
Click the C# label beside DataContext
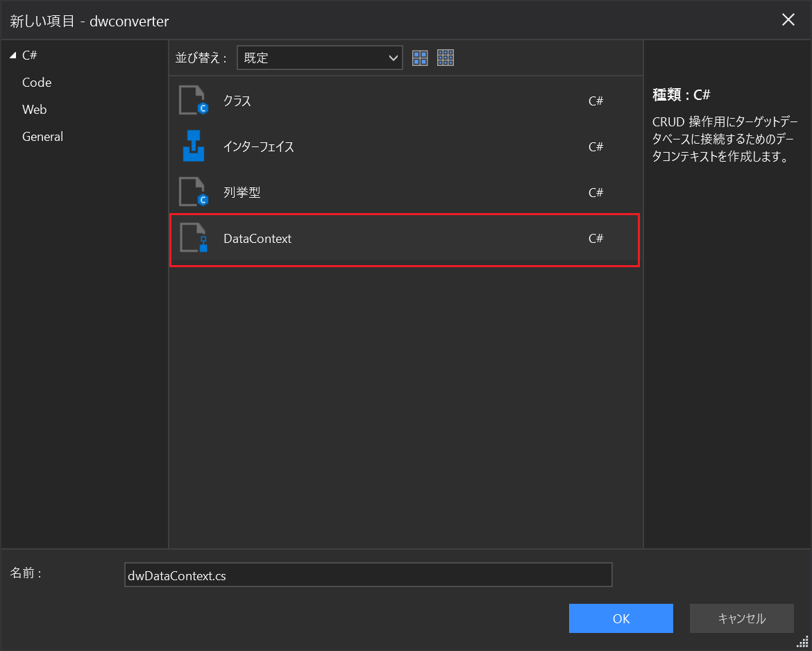click(595, 238)
